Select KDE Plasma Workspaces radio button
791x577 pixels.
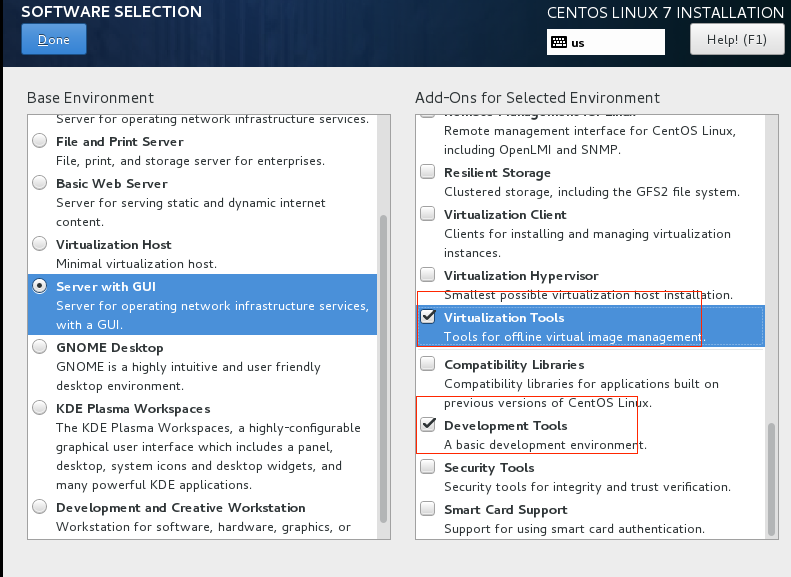click(x=40, y=408)
